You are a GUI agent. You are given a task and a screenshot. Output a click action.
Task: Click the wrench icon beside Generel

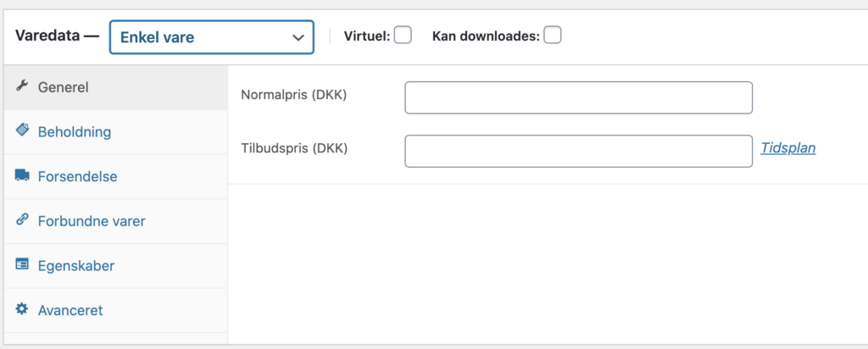pyautogui.click(x=22, y=86)
